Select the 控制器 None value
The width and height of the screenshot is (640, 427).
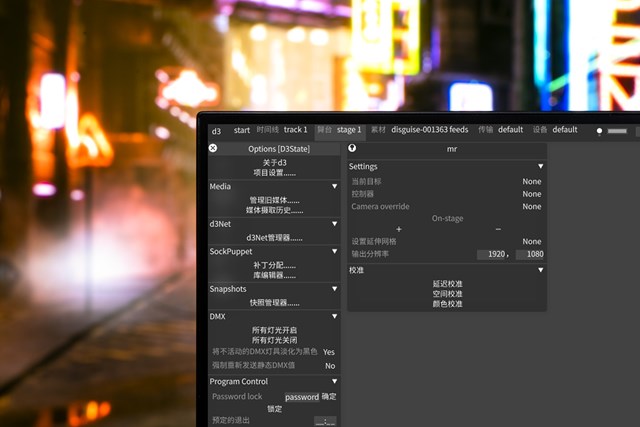[x=531, y=194]
